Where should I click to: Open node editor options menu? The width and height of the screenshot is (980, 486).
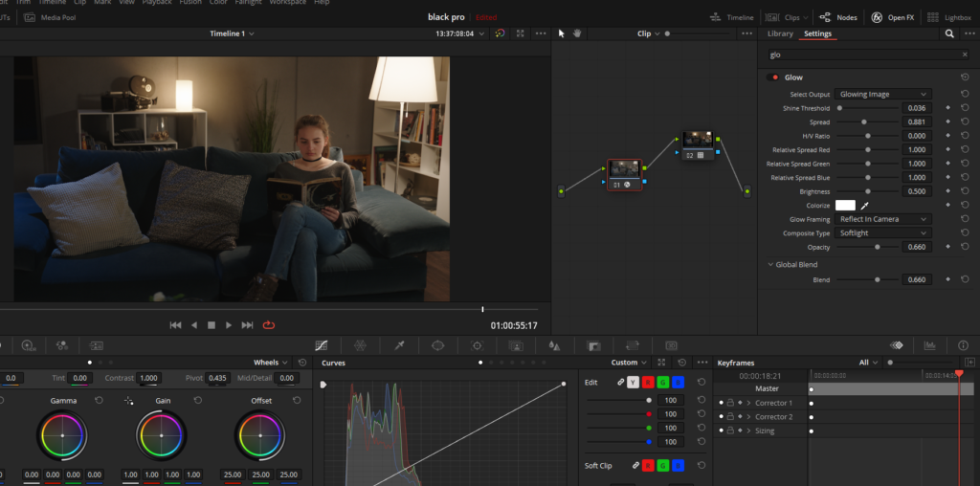coord(746,33)
